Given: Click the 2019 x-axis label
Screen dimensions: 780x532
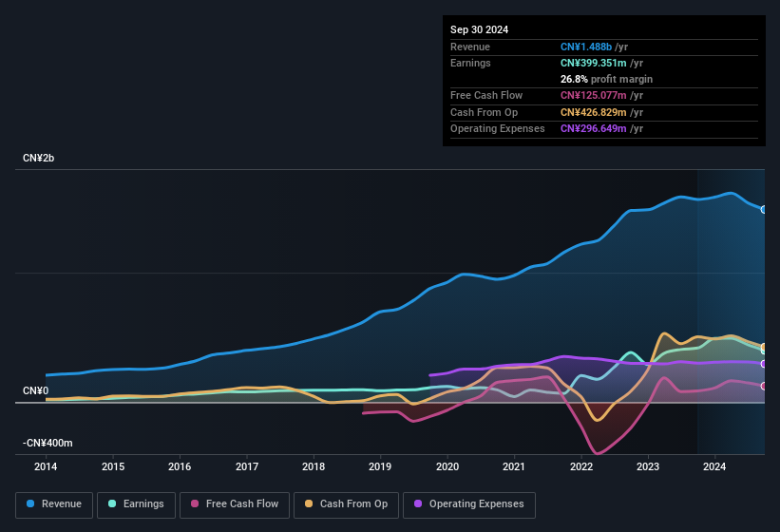Looking at the screenshot, I should tap(380, 466).
